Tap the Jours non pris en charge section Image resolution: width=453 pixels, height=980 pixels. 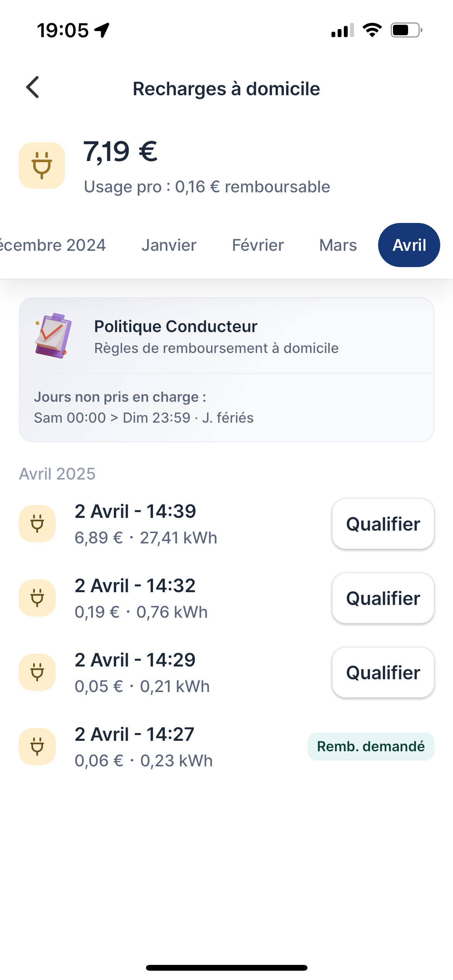click(x=143, y=407)
